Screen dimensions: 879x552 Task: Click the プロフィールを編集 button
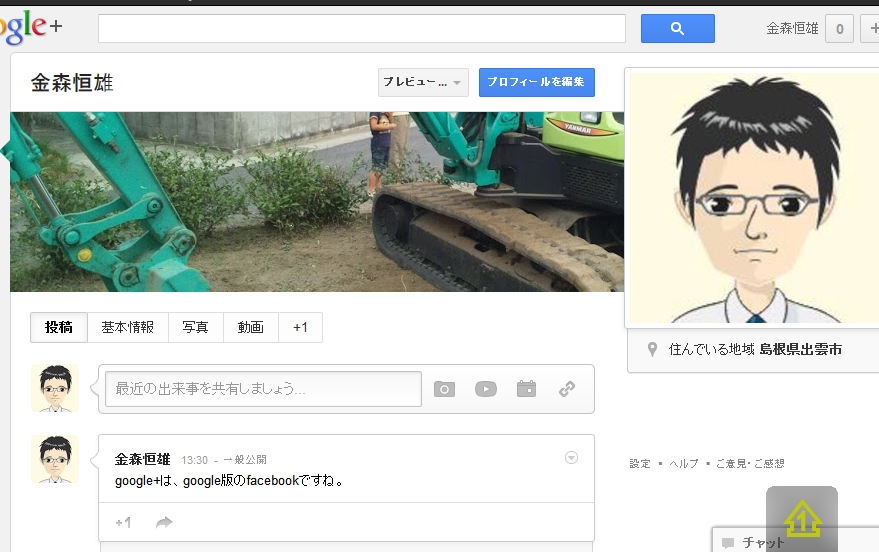tap(536, 82)
